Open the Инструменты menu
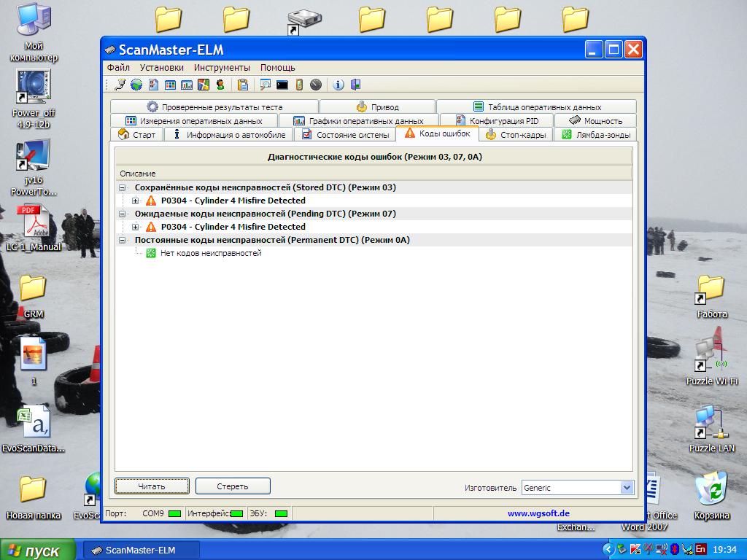Screen dimensions: 747x560 pos(222,68)
